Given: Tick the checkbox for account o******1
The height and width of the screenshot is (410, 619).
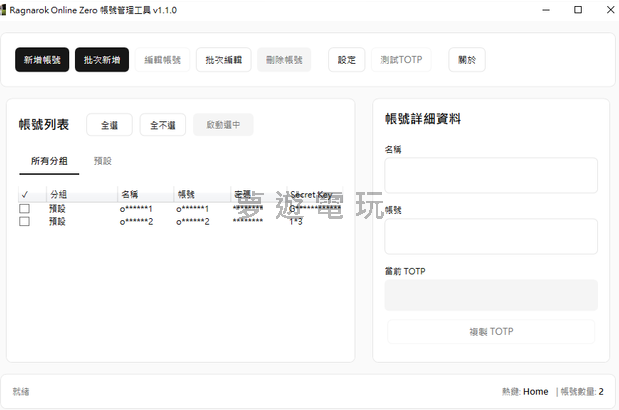Looking at the screenshot, I should pyautogui.click(x=24, y=208).
